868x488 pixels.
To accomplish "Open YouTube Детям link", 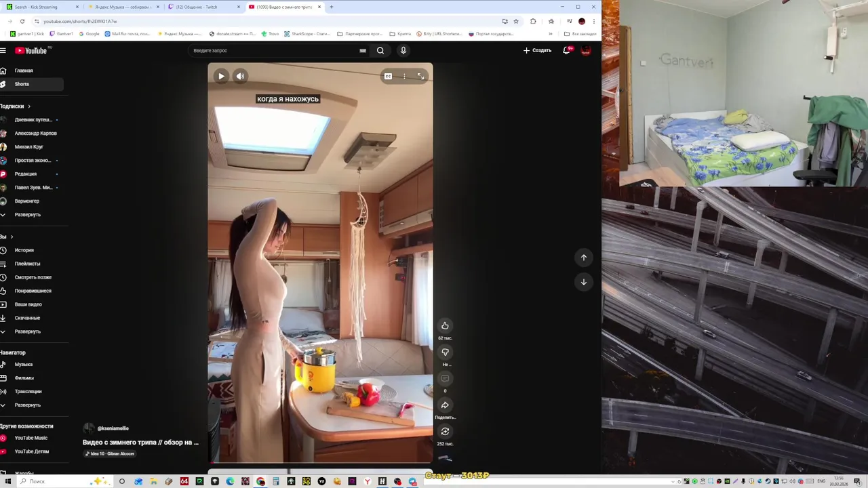I will (31, 451).
